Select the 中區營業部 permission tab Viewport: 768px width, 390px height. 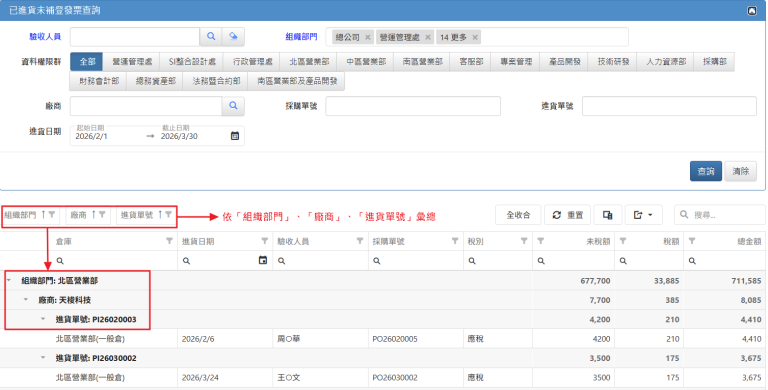point(366,62)
